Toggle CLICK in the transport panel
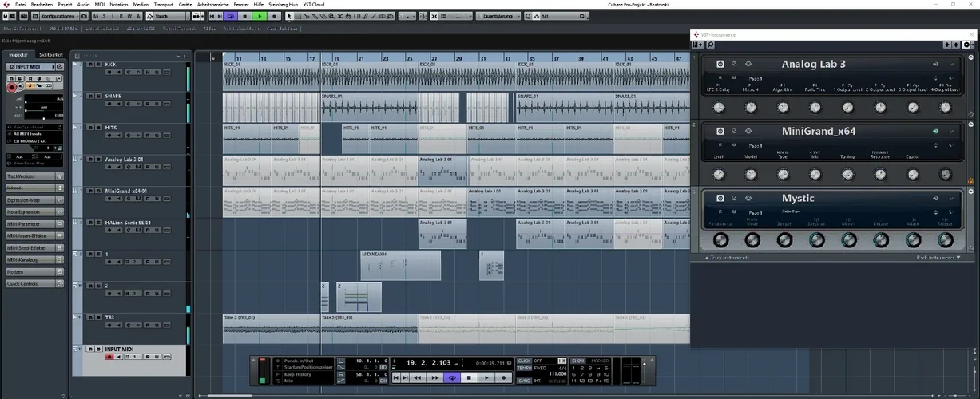The height and width of the screenshot is (399, 980). pos(524,361)
